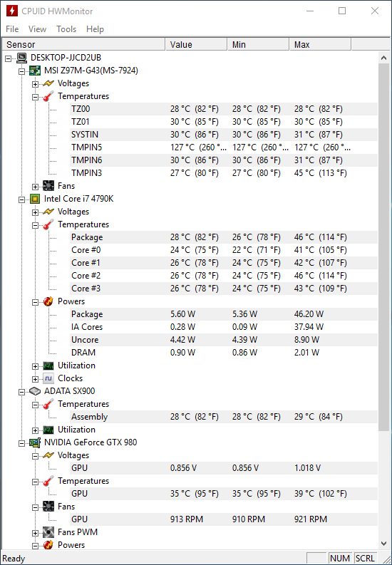
Task: Click the voltage lightning icon under MSI Z97M-G43
Action: point(48,83)
